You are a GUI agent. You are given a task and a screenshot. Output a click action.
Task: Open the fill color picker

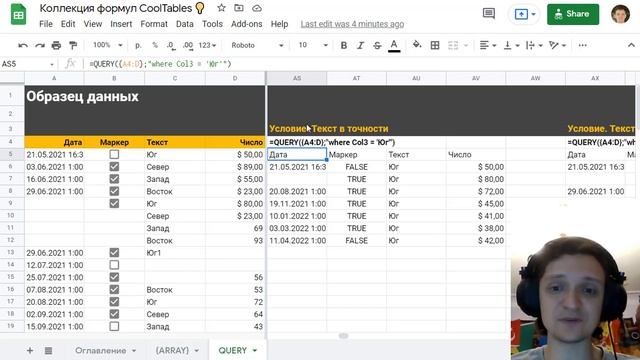pyautogui.click(x=417, y=45)
